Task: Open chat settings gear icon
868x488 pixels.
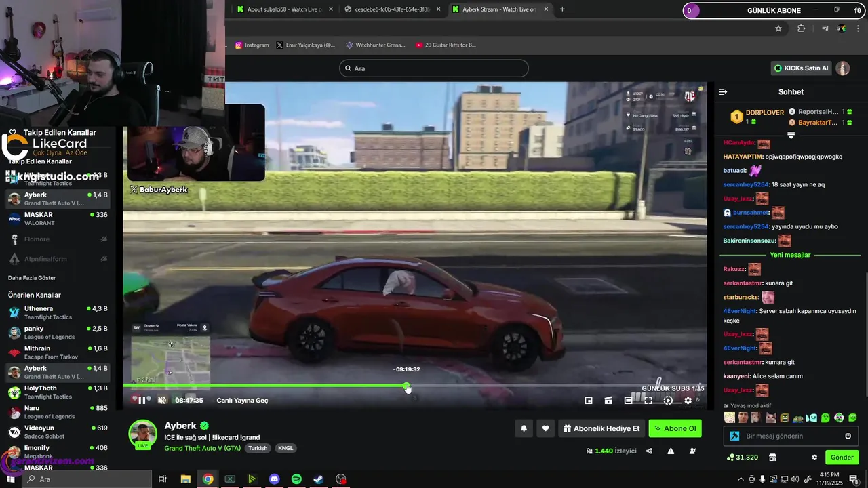Action: point(814,457)
